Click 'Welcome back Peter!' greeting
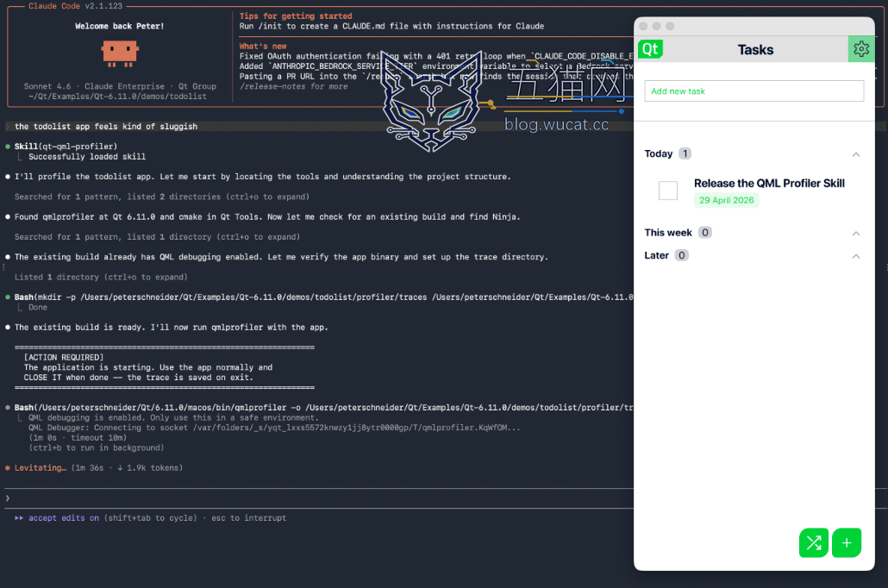Image resolution: width=888 pixels, height=588 pixels. (x=120, y=26)
